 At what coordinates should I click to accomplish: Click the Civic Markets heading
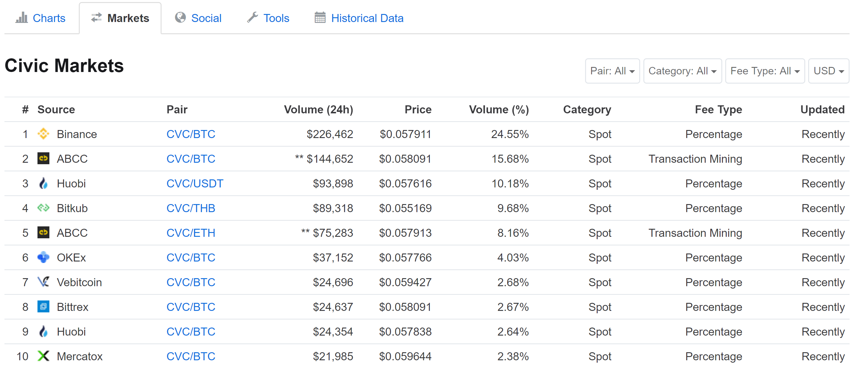coord(64,65)
